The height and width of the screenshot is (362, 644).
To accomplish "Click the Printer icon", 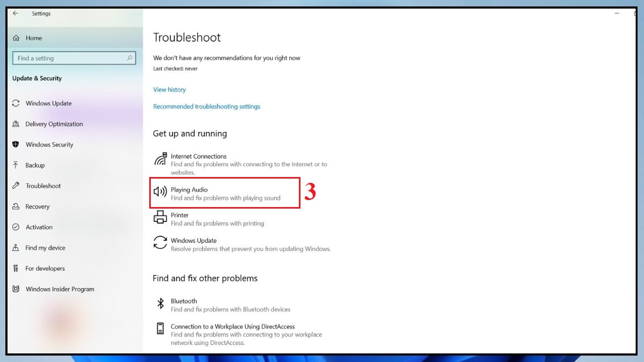I will (160, 217).
